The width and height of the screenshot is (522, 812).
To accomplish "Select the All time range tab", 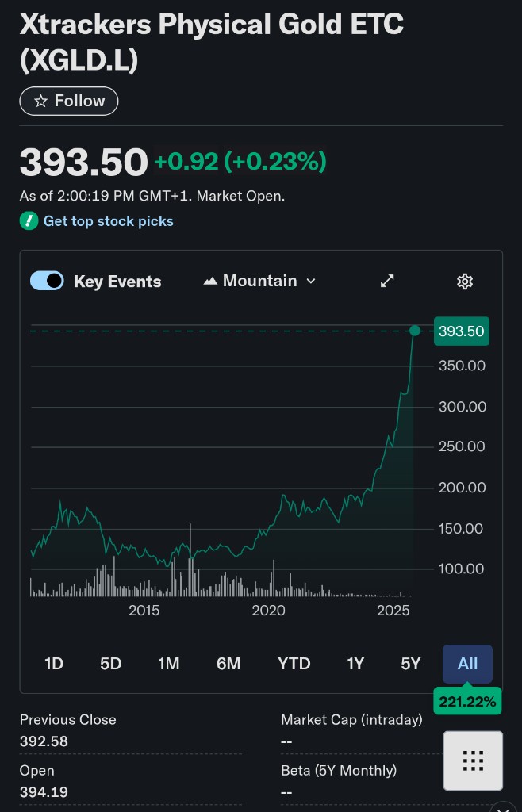I will point(467,664).
